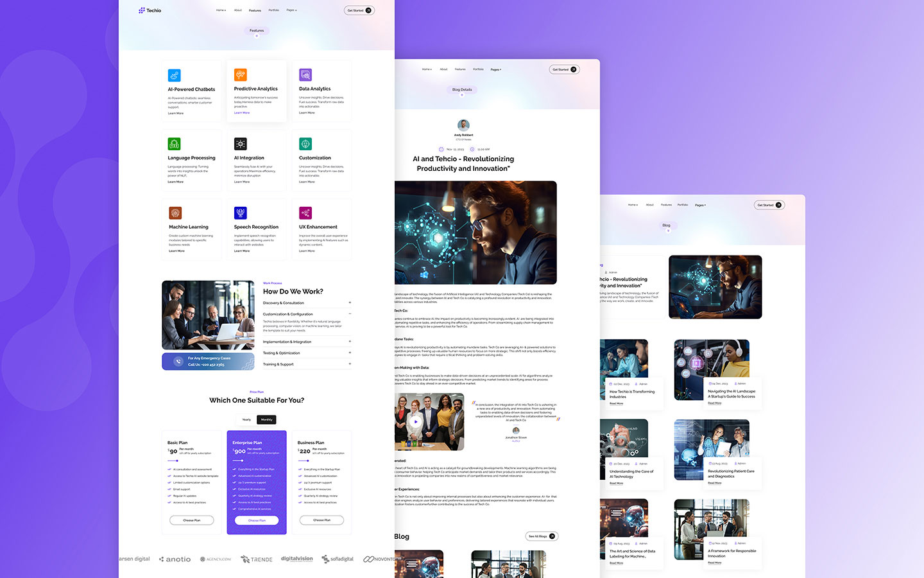The image size is (924, 578).
Task: Open the Pages navigation dropdown
Action: [x=292, y=10]
